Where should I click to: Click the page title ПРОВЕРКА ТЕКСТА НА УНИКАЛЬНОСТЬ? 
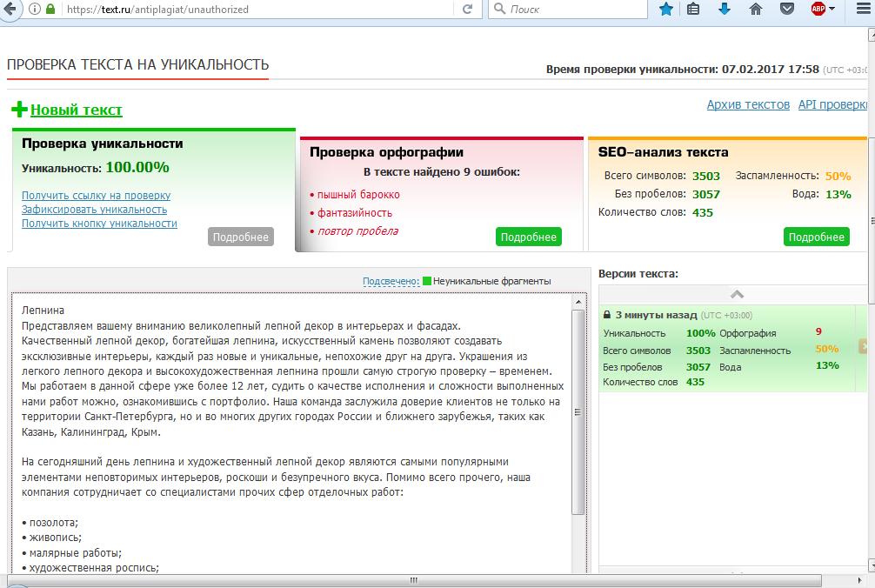pos(137,64)
